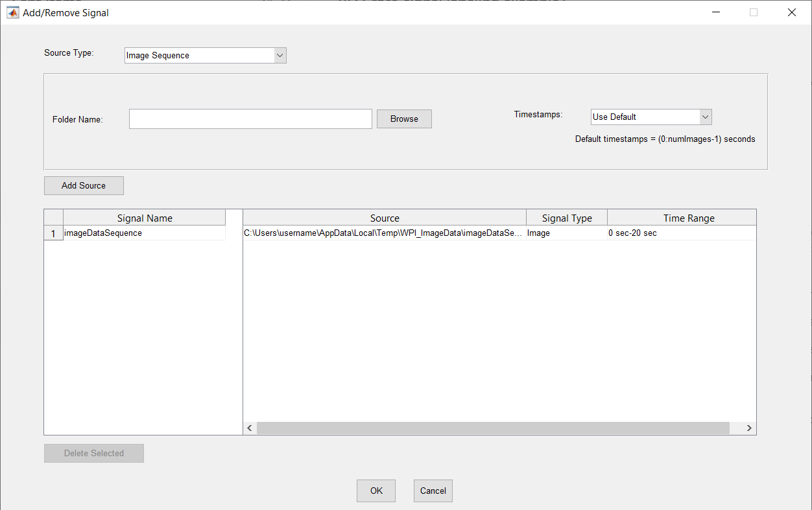Click the table's right scroll arrow
Image resolution: width=812 pixels, height=510 pixels.
click(749, 428)
